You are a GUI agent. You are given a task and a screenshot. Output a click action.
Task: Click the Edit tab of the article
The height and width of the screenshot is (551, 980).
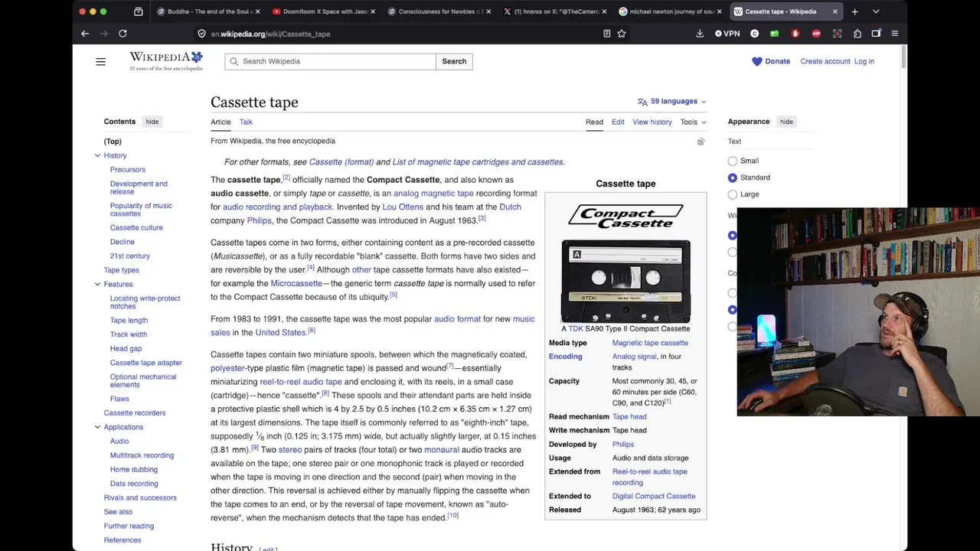pyautogui.click(x=618, y=122)
